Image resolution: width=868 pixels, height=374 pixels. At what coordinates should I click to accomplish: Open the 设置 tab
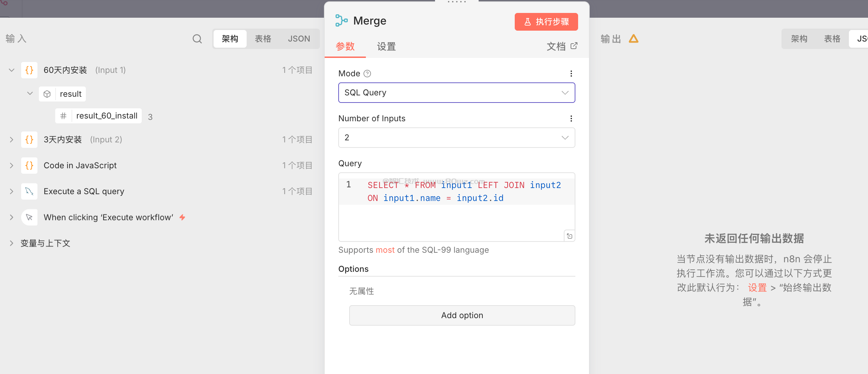(x=386, y=47)
